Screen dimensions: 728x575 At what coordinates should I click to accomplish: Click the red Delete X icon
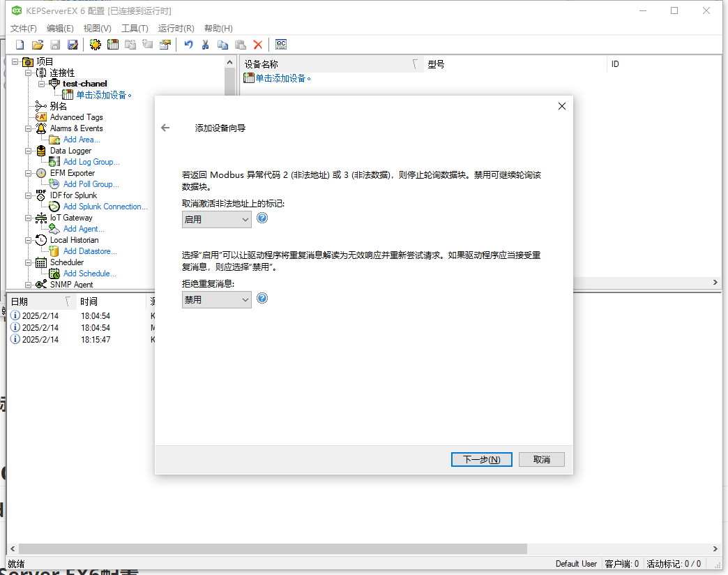tap(258, 45)
